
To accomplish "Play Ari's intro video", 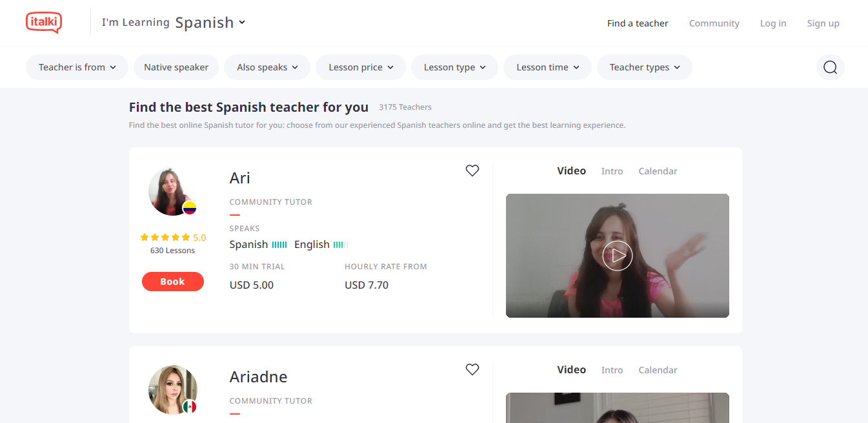I will coord(617,256).
